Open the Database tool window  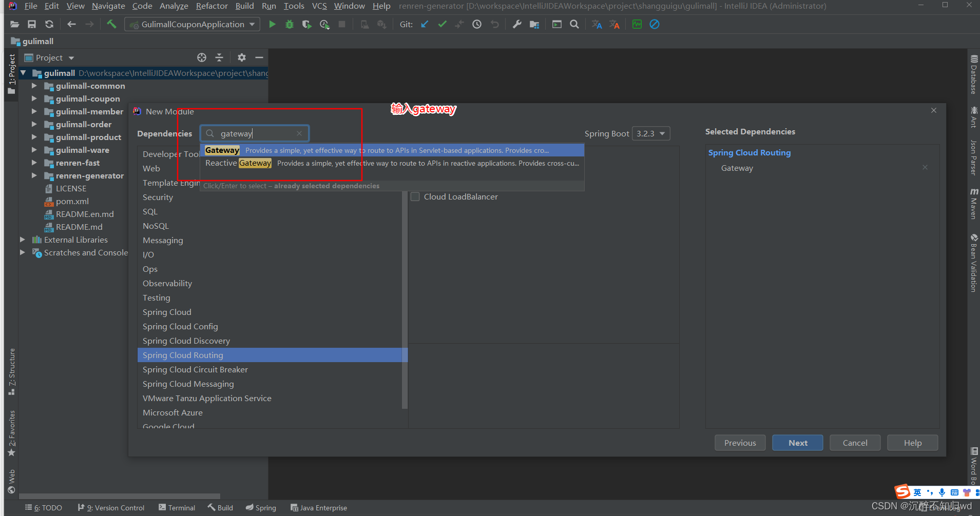point(973,74)
